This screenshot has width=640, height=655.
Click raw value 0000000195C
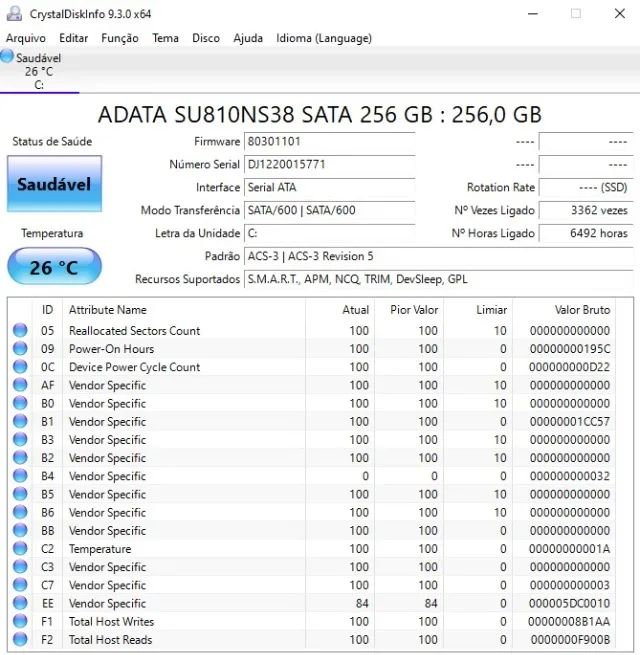pos(570,349)
